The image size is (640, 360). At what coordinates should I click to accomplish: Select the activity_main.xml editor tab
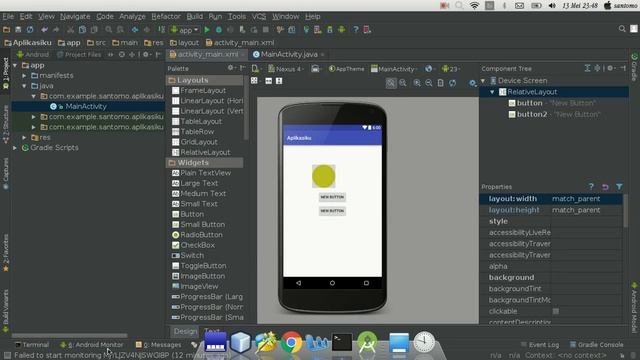coord(207,54)
